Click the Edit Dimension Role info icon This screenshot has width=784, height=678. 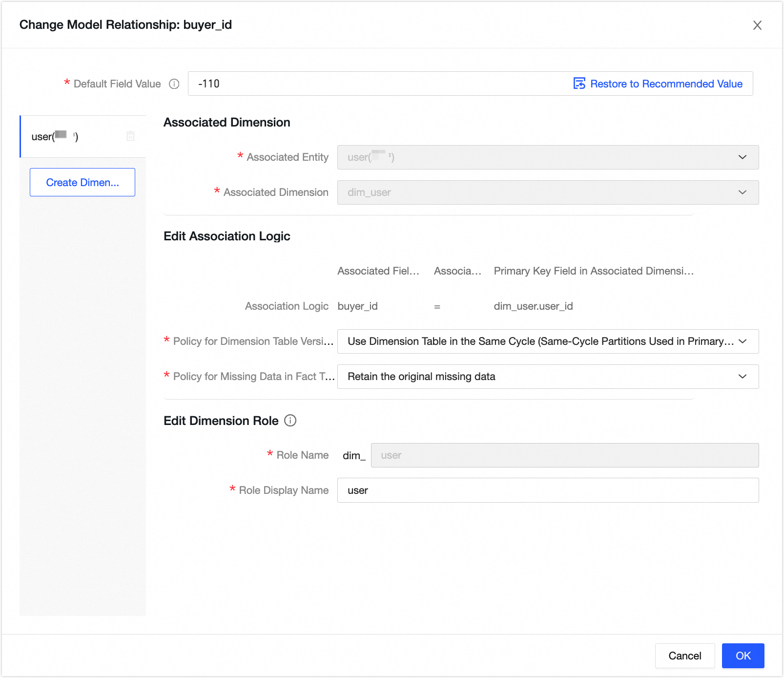290,421
